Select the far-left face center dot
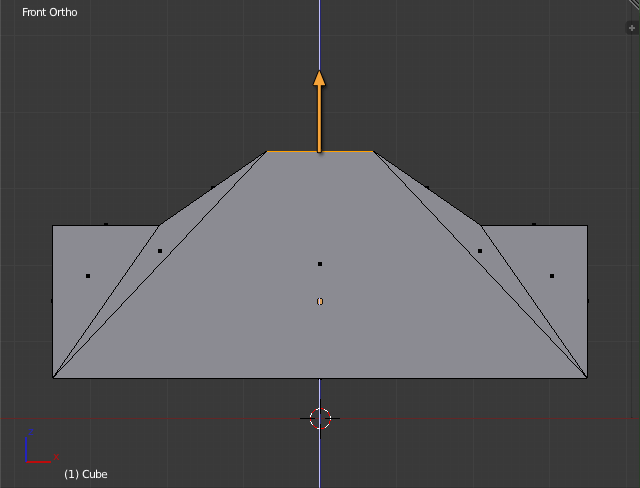Viewport: 640px width, 488px height. 88,276
